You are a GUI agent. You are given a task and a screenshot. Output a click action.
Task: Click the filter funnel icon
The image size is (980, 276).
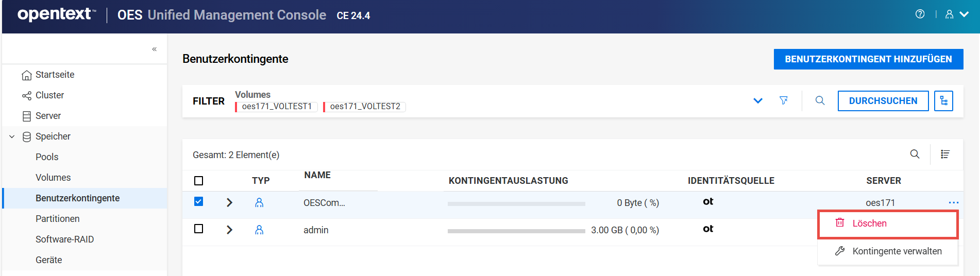784,100
